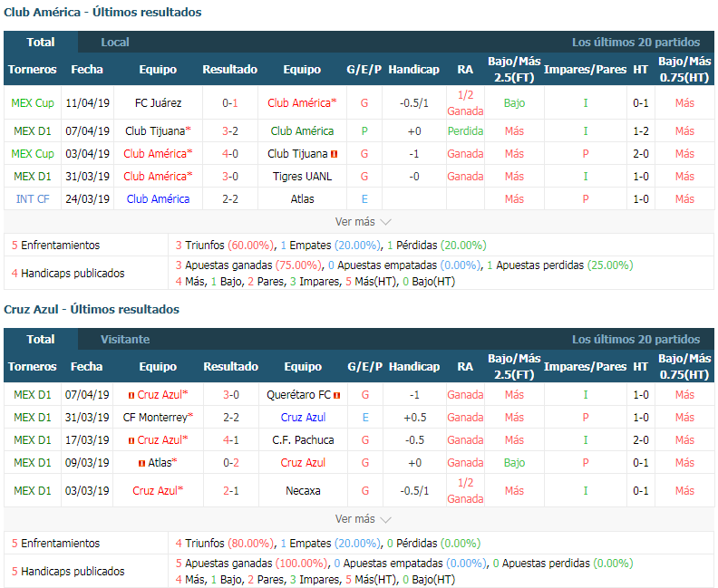Click the date 17/03/19

87,439
